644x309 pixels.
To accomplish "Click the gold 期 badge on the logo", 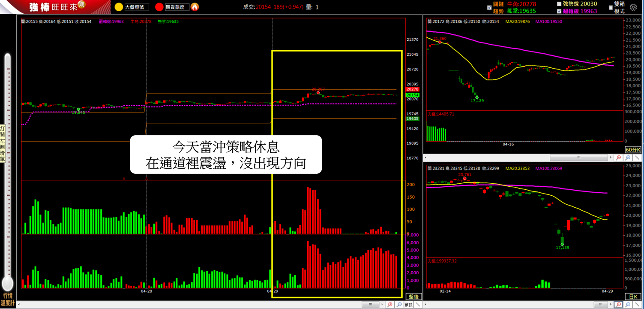I will click(x=81, y=5).
